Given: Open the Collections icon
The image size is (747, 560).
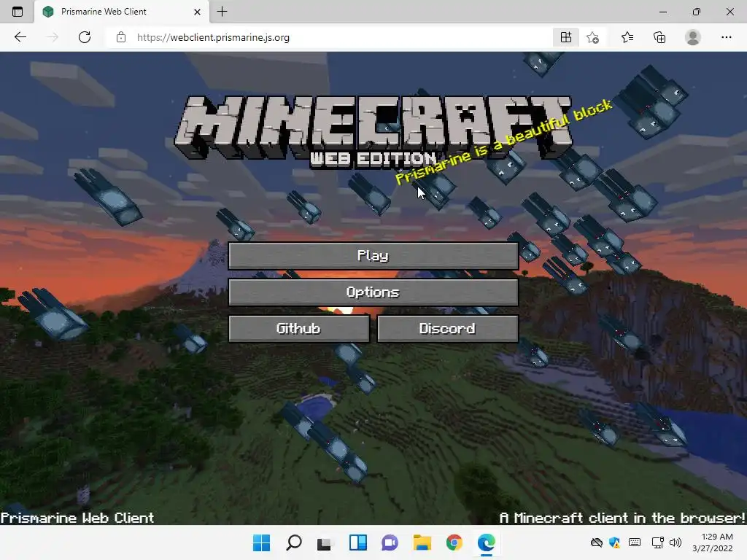Looking at the screenshot, I should [659, 37].
